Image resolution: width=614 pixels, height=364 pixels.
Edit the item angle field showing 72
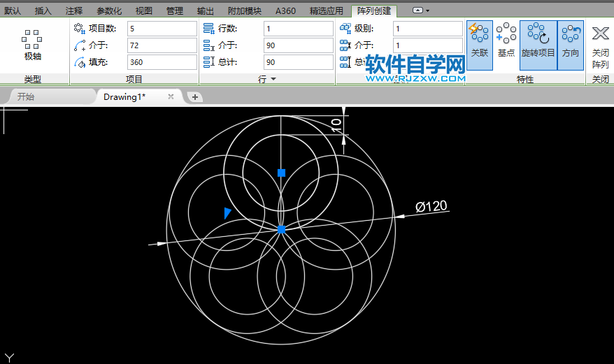(x=162, y=45)
